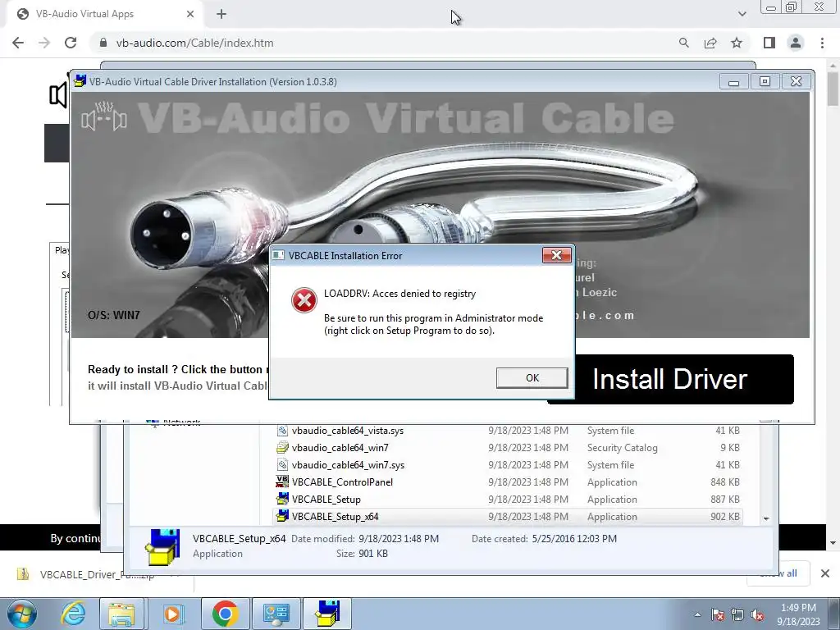Click the address bar URL vb-audio.com/Cable/index.htm
The width and height of the screenshot is (840, 630).
coord(194,43)
